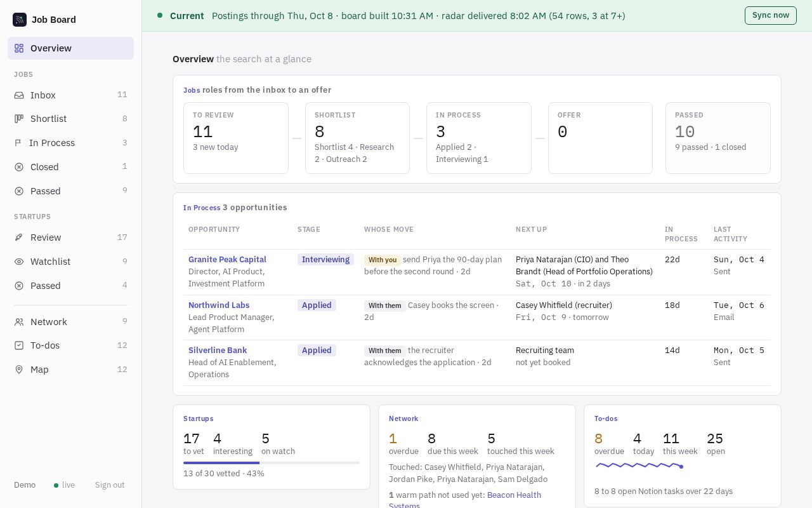The height and width of the screenshot is (508, 812).
Task: Click the Job Board logo icon
Action: [x=20, y=20]
